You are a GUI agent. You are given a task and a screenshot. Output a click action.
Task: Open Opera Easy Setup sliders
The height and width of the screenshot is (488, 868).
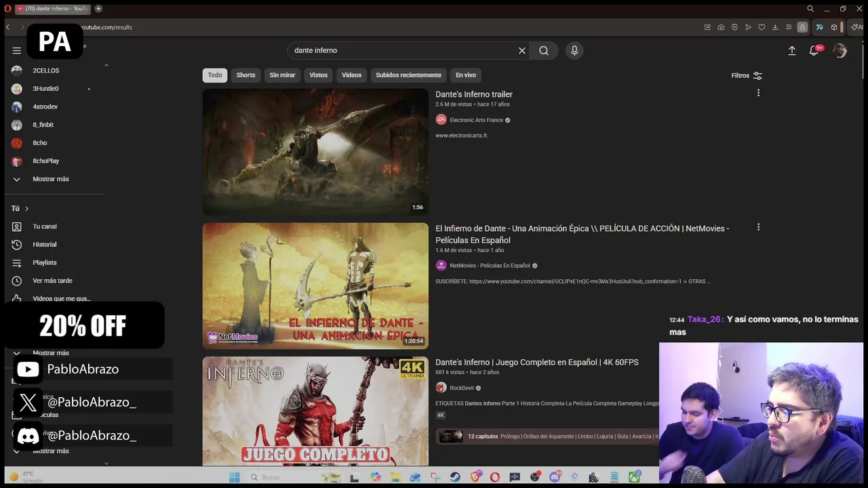coord(789,27)
